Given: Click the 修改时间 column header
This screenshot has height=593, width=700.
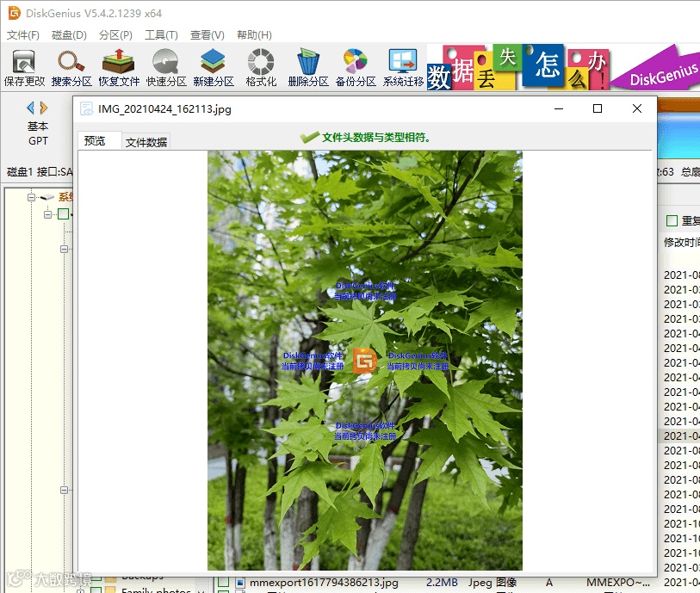Looking at the screenshot, I should [x=682, y=243].
